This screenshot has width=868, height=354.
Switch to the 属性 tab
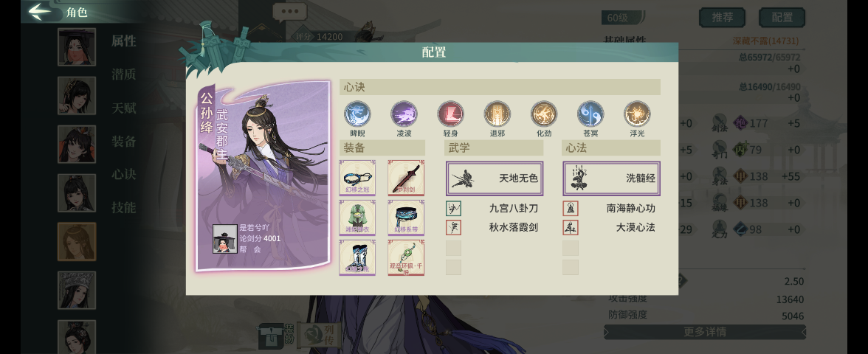click(123, 41)
